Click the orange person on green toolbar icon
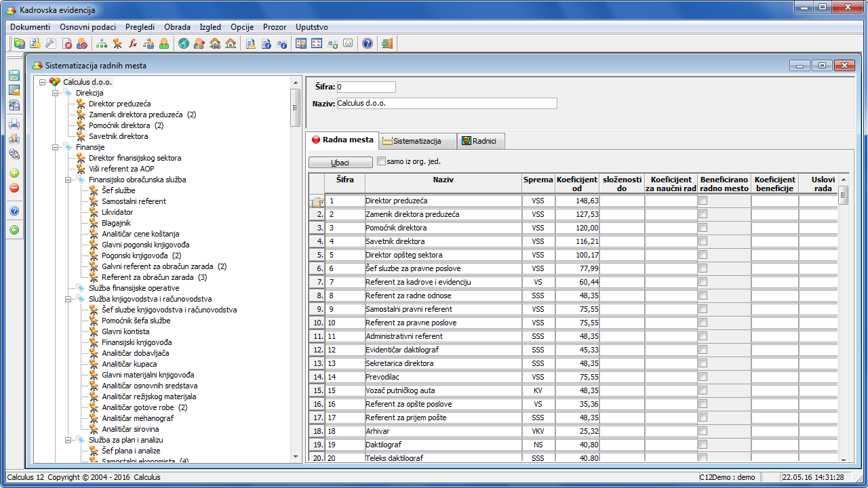 click(164, 44)
